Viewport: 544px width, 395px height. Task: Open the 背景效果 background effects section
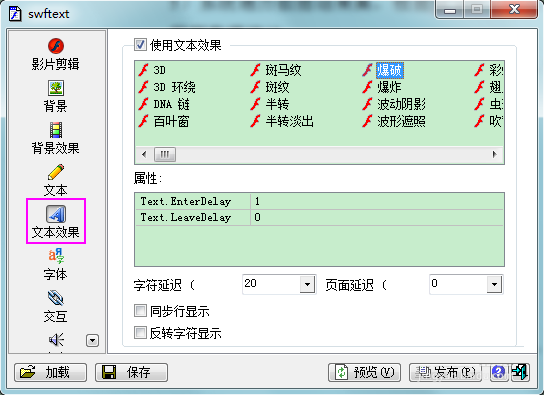tap(56, 138)
